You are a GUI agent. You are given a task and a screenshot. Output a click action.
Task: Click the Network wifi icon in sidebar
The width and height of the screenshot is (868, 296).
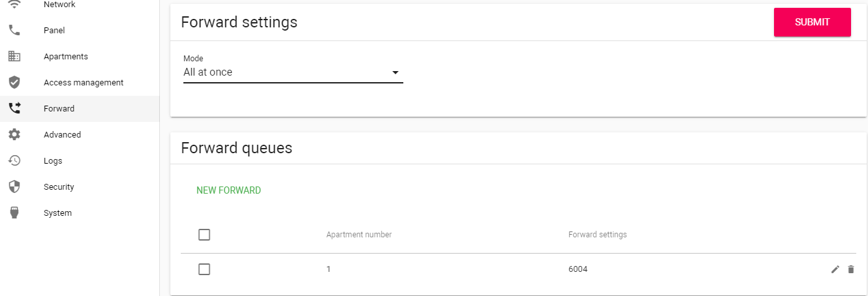tap(14, 4)
